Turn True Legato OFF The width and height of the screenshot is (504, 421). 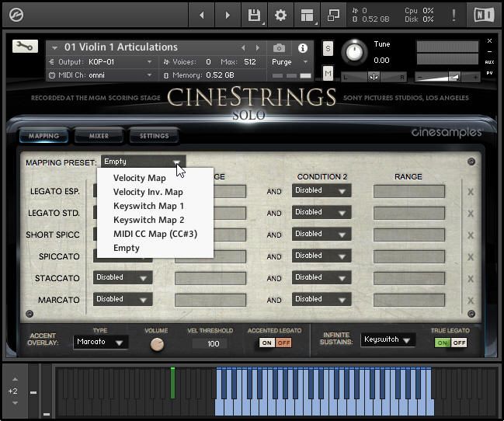(x=459, y=343)
